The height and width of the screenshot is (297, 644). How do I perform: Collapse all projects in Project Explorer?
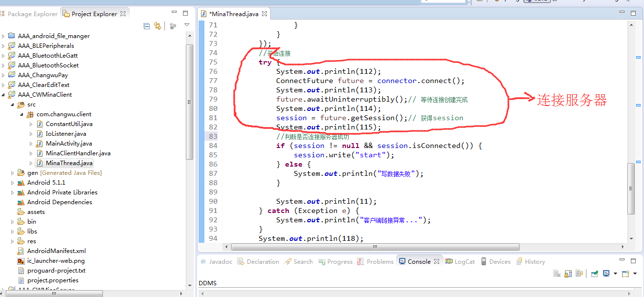click(146, 26)
